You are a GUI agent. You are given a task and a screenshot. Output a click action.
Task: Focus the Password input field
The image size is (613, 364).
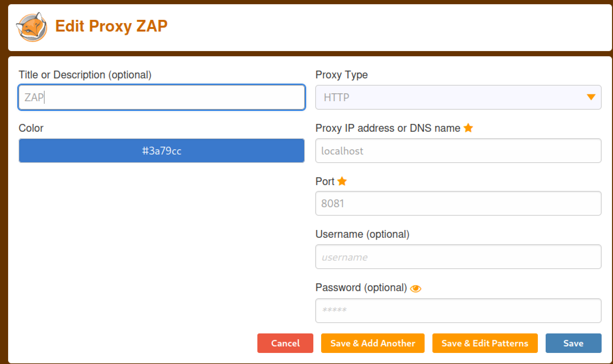458,310
